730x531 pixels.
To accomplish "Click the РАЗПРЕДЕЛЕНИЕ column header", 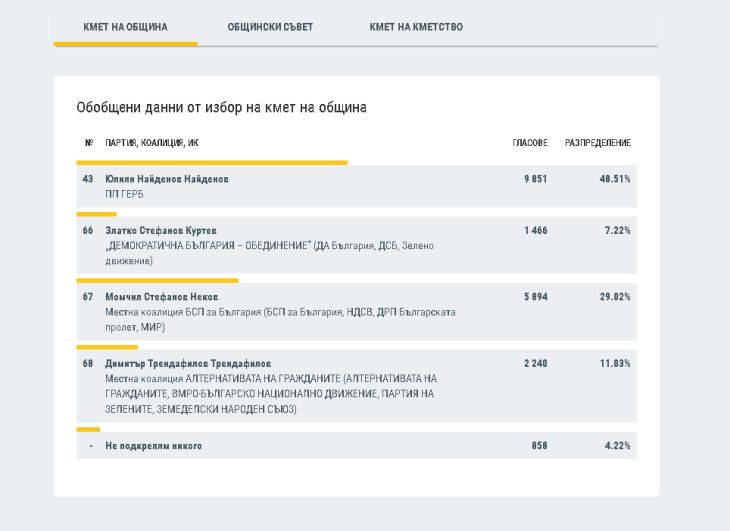I will [598, 143].
